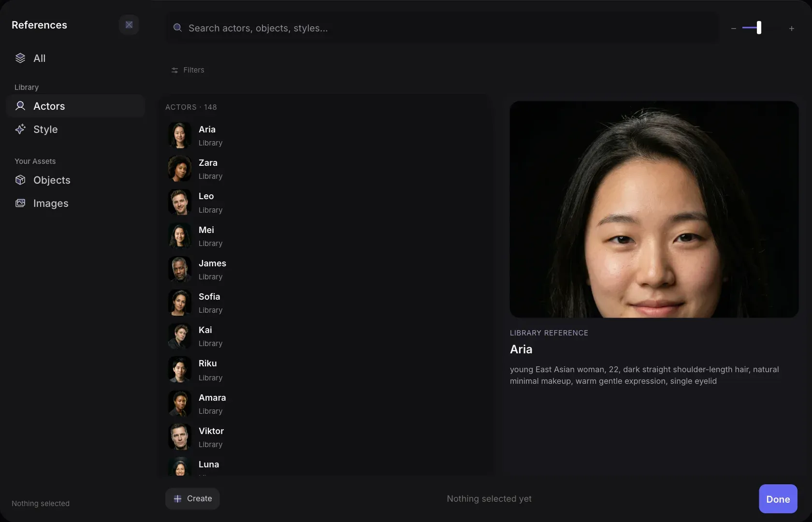Click the Aria title in detail panel
Screen dimensions: 812x522
pos(521,349)
